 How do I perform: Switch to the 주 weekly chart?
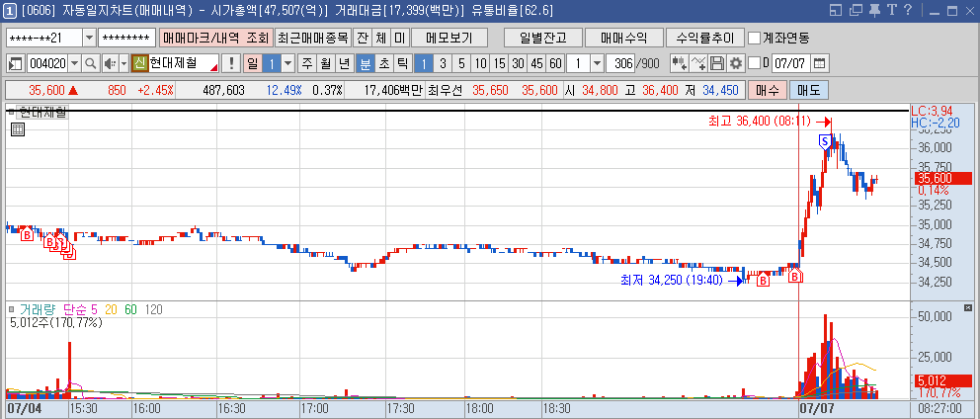click(x=307, y=63)
